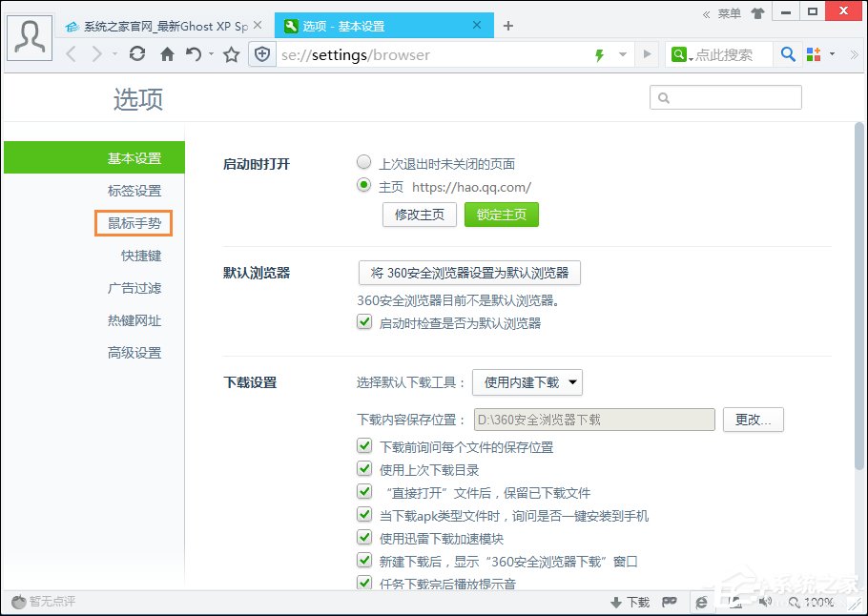The height and width of the screenshot is (616, 868).
Task: Mute page sound via speaker icon
Action: [x=766, y=602]
